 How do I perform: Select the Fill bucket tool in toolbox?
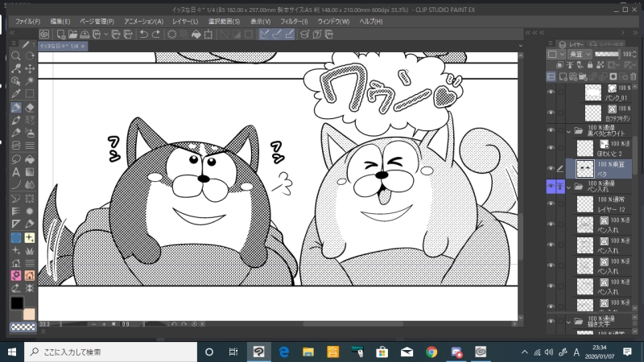pos(30,158)
